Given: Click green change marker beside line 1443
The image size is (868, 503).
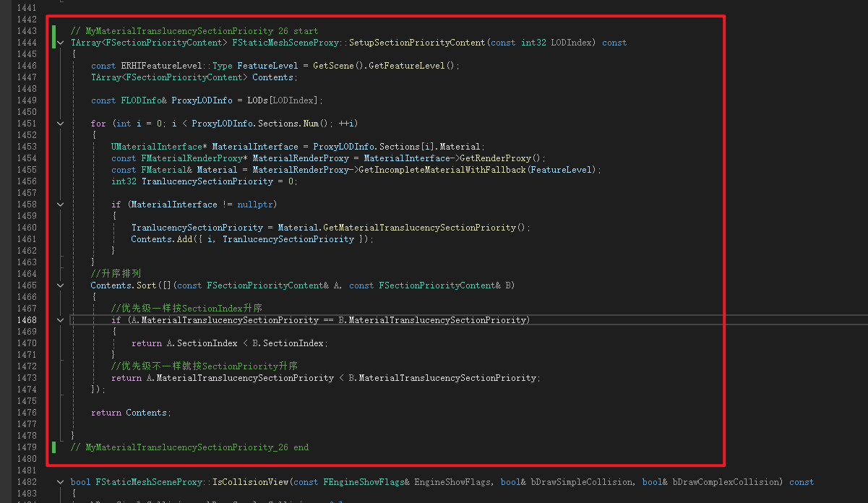Looking at the screenshot, I should pyautogui.click(x=53, y=31).
